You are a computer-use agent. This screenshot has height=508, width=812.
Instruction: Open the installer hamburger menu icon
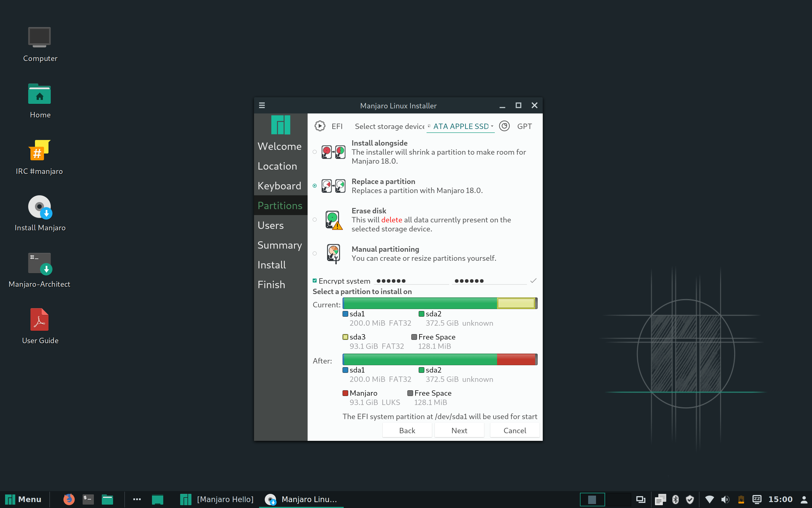pos(262,106)
